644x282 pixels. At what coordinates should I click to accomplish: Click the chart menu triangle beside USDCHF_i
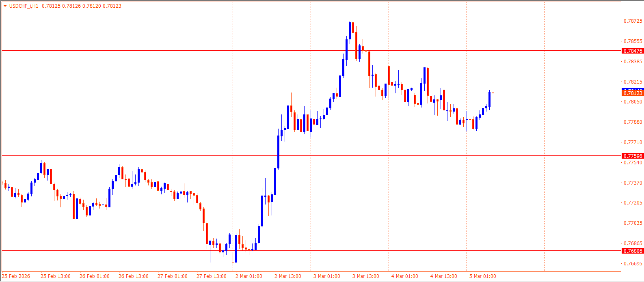[x=5, y=6]
